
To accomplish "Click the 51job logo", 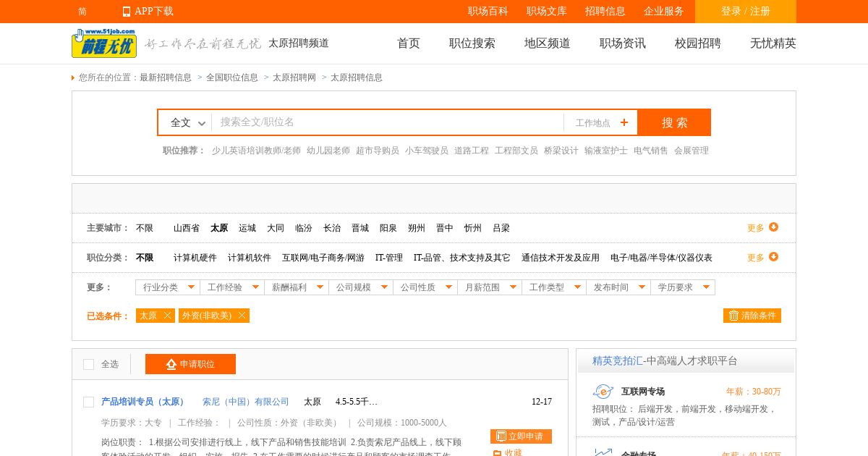I will [x=104, y=43].
